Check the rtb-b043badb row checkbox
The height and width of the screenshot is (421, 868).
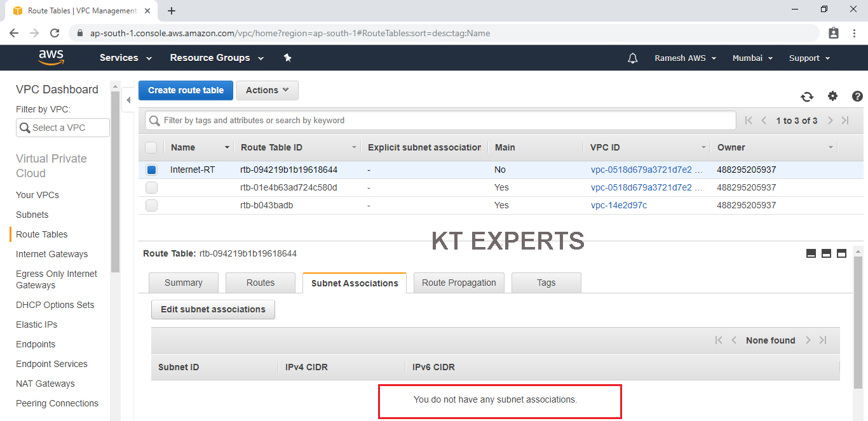[x=151, y=205]
